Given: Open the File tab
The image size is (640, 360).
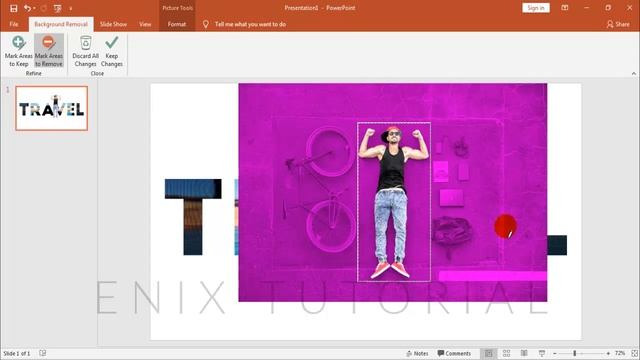Looking at the screenshot, I should (x=14, y=24).
